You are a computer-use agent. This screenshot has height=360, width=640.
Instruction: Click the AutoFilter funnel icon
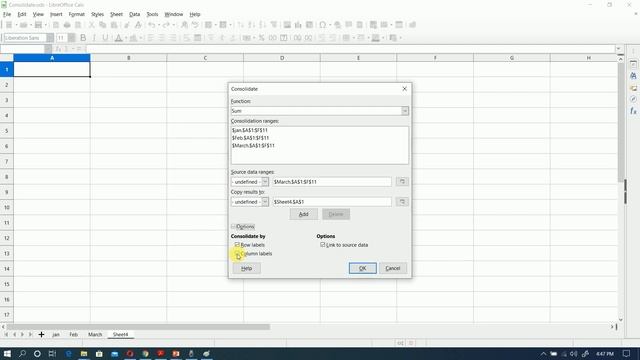pyautogui.click(x=274, y=25)
